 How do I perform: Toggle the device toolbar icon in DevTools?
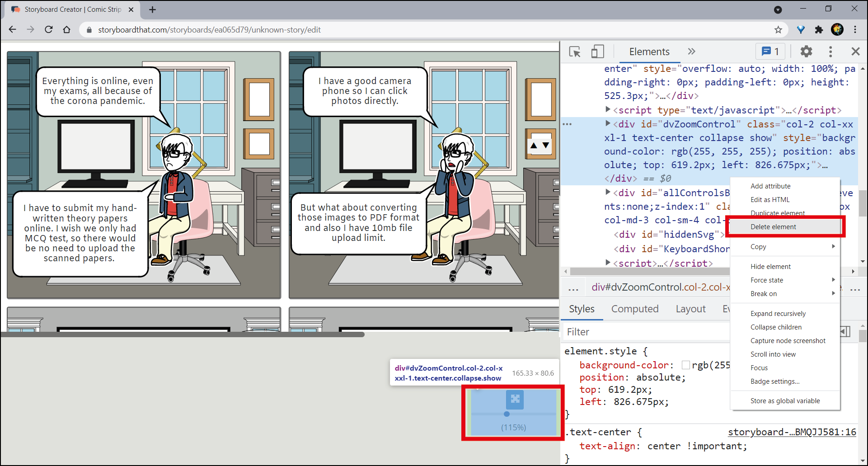coord(597,52)
